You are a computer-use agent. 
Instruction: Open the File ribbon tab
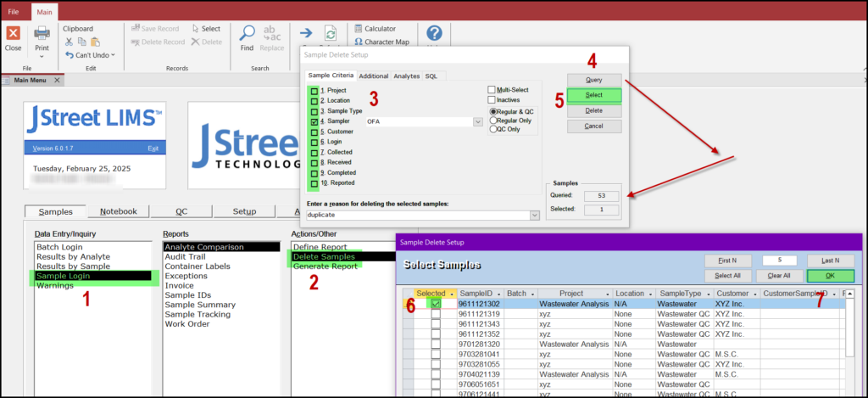pyautogui.click(x=14, y=12)
